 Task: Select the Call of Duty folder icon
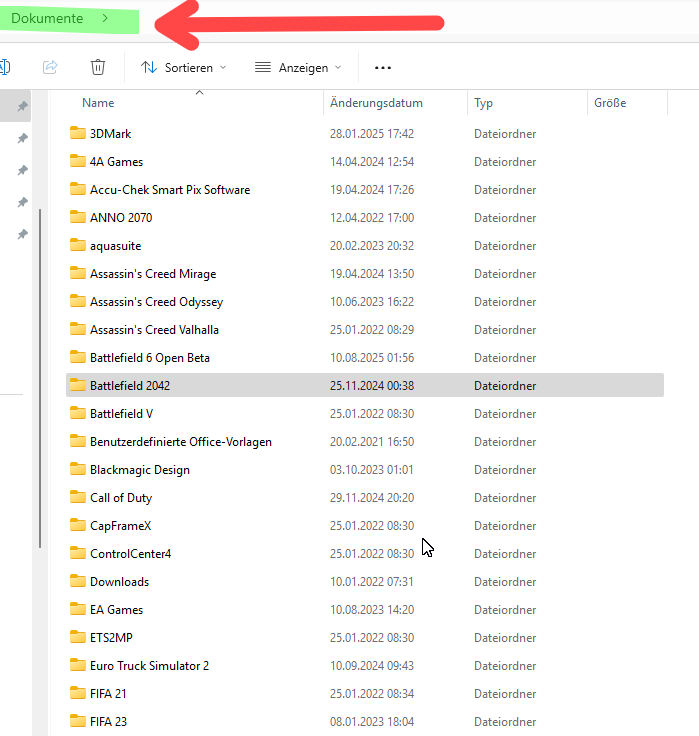[78, 498]
